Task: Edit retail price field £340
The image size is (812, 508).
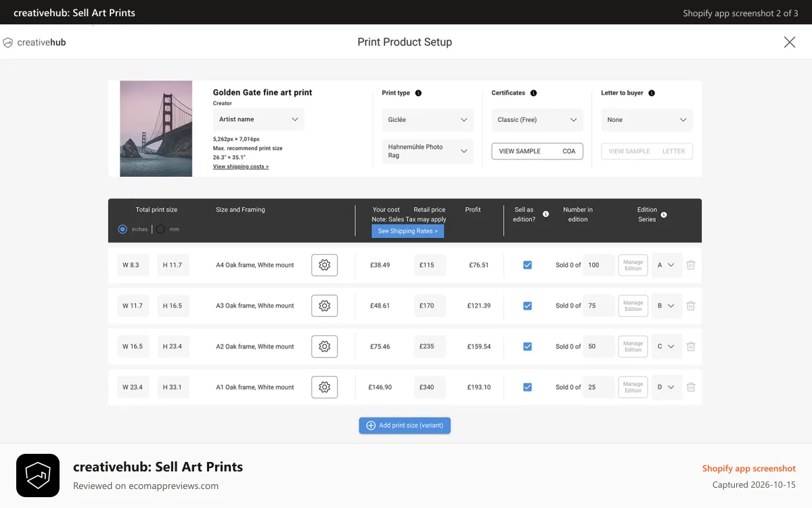Action: (430, 387)
